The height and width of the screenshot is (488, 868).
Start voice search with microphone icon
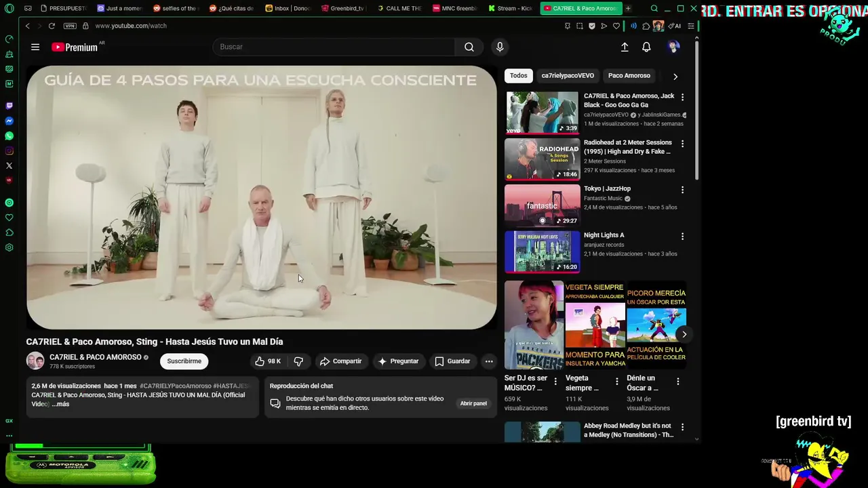pos(500,47)
